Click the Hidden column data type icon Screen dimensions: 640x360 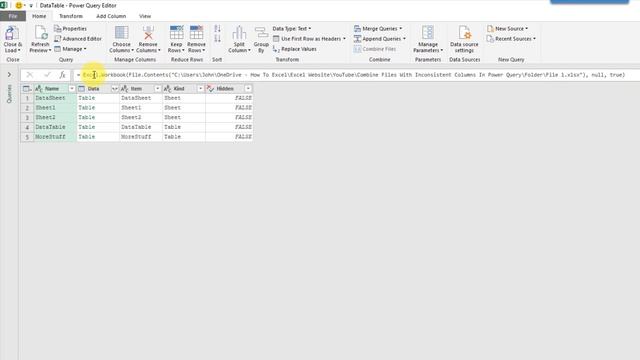pyautogui.click(x=211, y=89)
